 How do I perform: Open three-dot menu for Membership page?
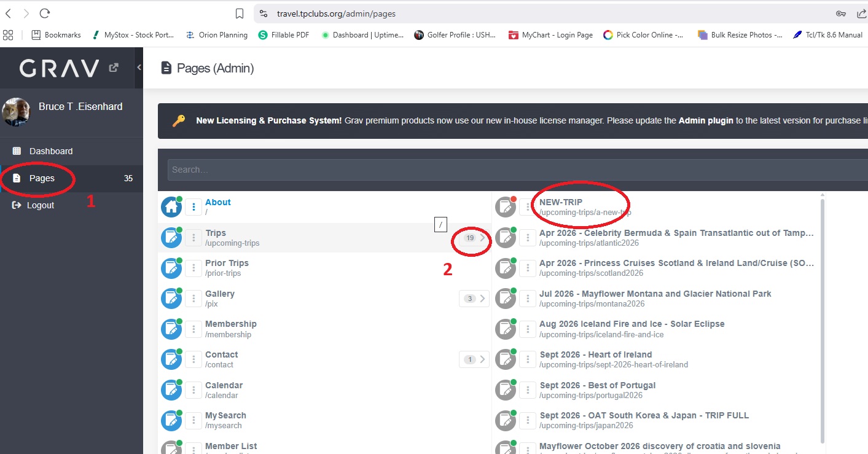[194, 329]
